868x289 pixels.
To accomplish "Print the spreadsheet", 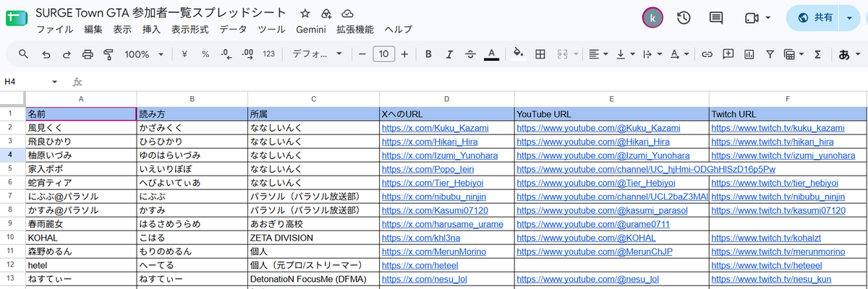I will (x=88, y=54).
